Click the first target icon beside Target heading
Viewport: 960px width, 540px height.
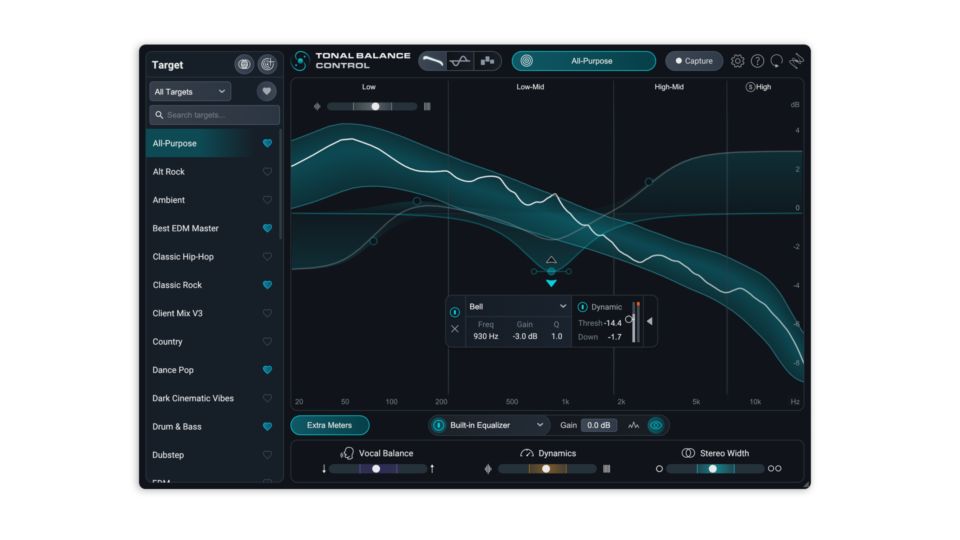244,64
